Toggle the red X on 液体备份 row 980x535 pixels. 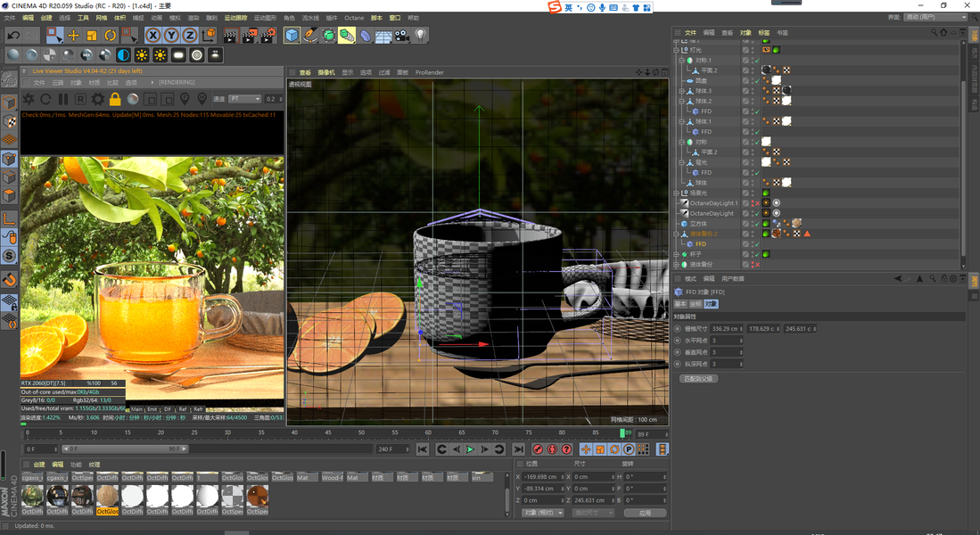pyautogui.click(x=757, y=264)
